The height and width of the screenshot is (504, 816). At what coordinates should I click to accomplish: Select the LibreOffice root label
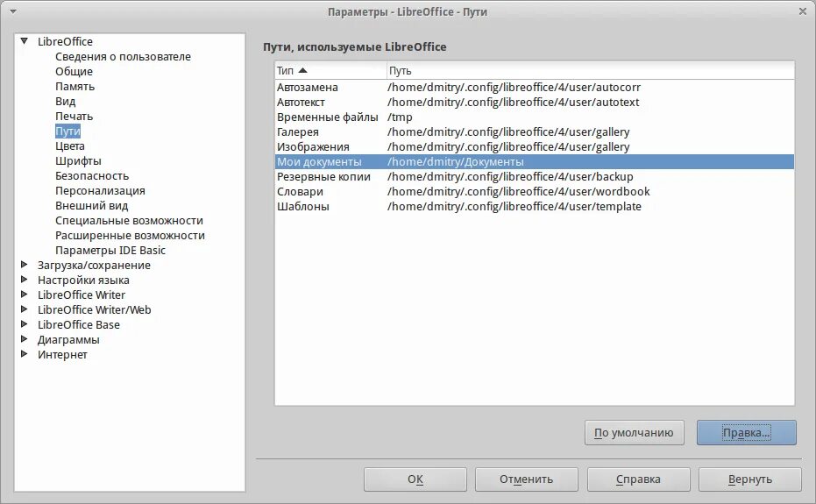tap(65, 42)
